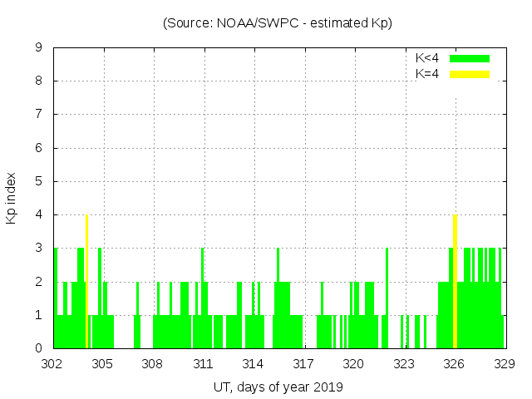Click the x-axis tick label 305
Image resolution: width=532 pixels, height=399 pixels.
tap(102, 363)
